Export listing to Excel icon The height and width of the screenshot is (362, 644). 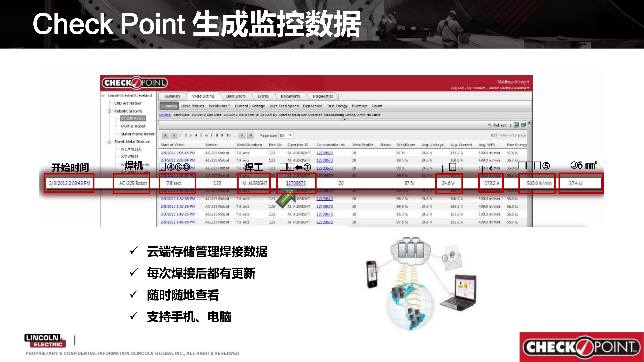click(516, 125)
